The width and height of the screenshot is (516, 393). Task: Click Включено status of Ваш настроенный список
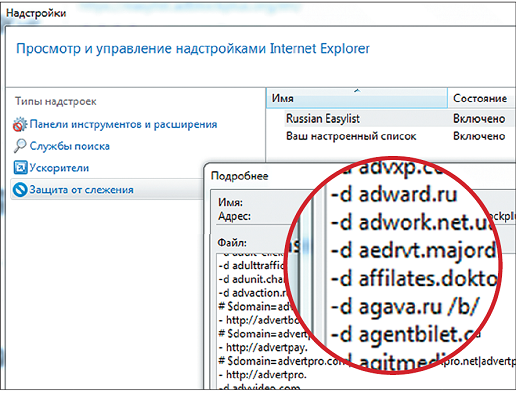pos(479,136)
